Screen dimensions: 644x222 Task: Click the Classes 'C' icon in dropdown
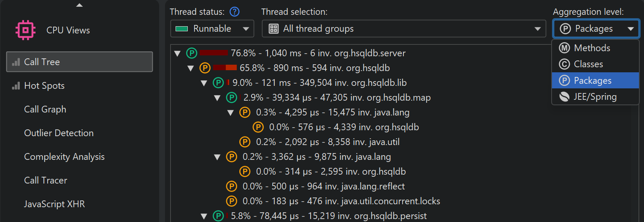(564, 64)
